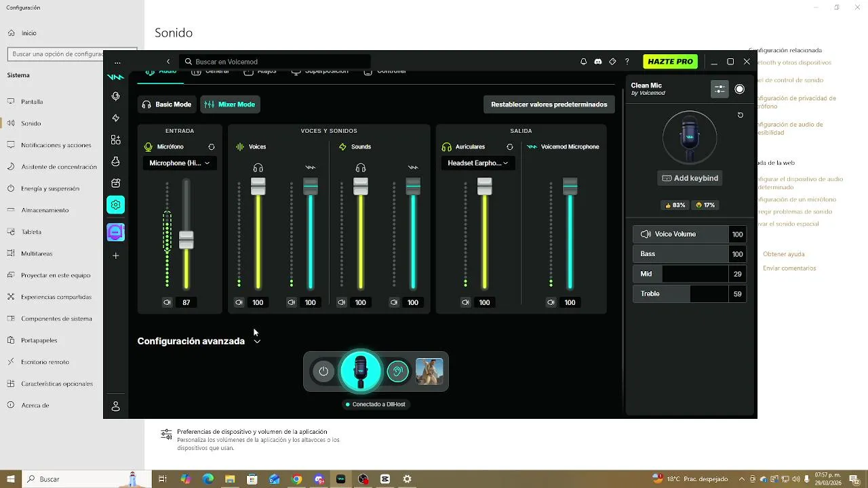
Task: Click the plus icon in Voicemod sidebar
Action: (115, 256)
